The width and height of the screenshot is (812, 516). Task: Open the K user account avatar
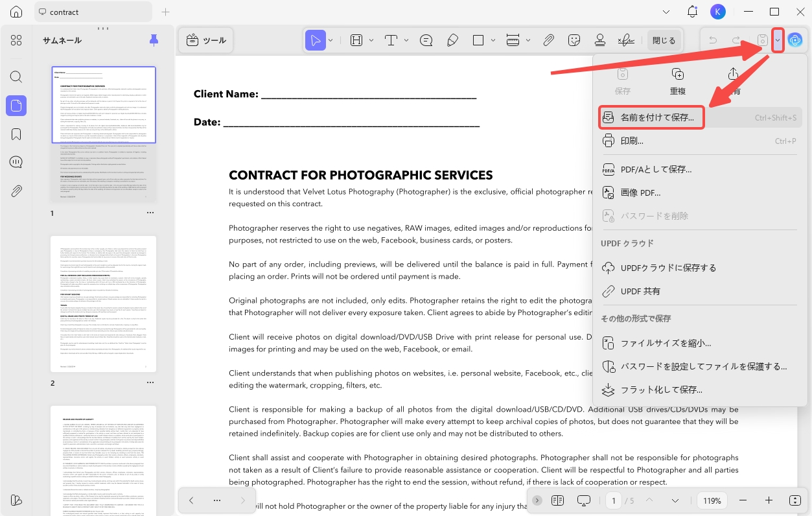click(718, 12)
